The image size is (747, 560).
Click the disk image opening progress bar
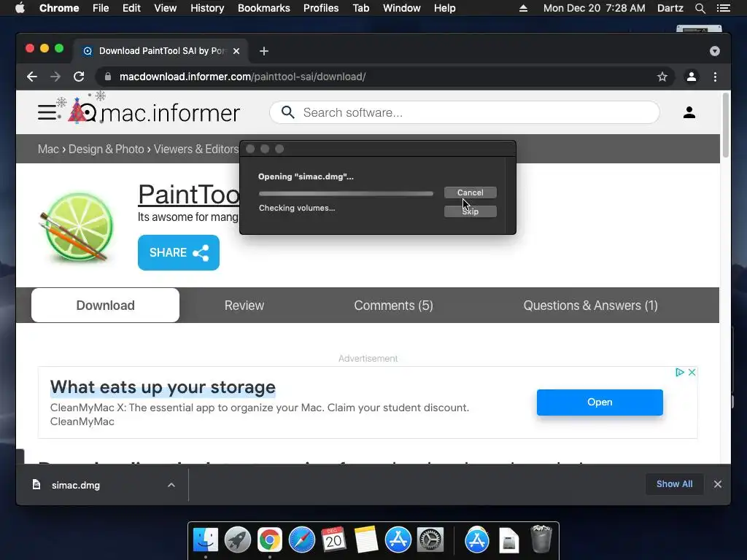point(346,193)
